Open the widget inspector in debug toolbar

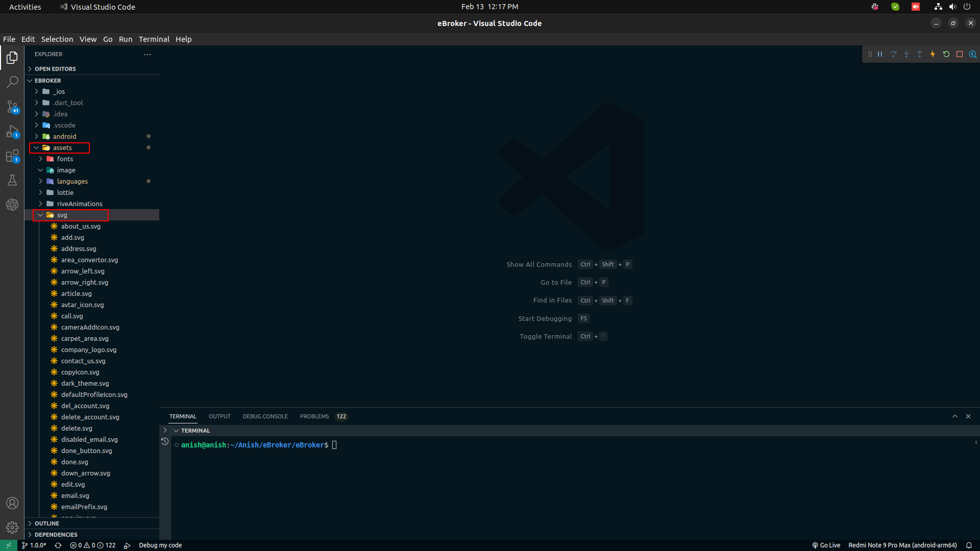(973, 54)
